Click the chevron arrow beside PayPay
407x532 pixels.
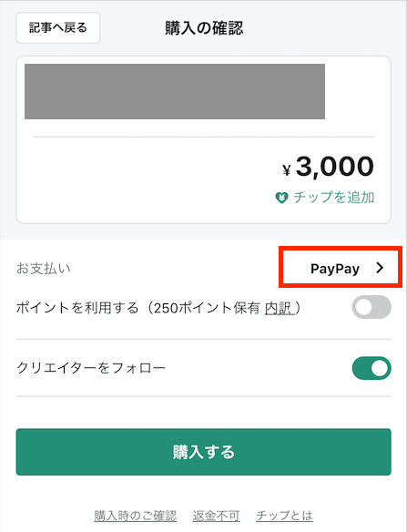(380, 268)
